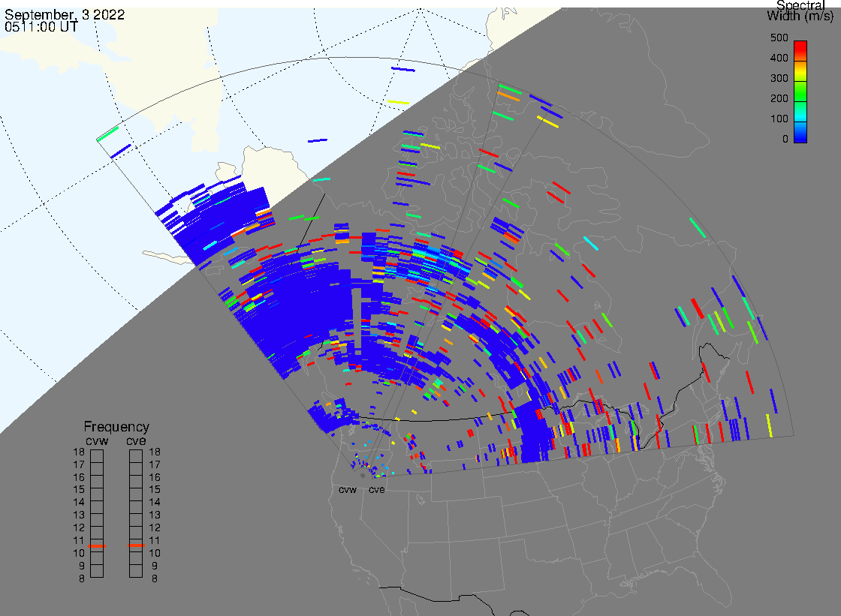Image resolution: width=841 pixels, height=616 pixels.
Task: Click the 100 label on the color scale
Action: 779,119
